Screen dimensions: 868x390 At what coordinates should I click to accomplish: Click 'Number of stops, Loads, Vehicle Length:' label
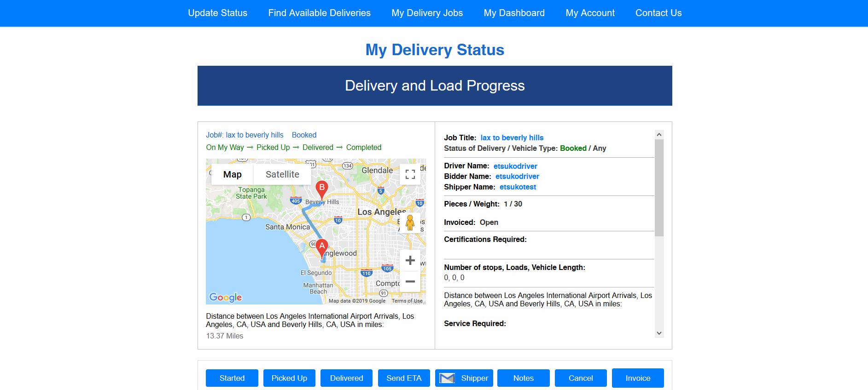[x=514, y=267]
